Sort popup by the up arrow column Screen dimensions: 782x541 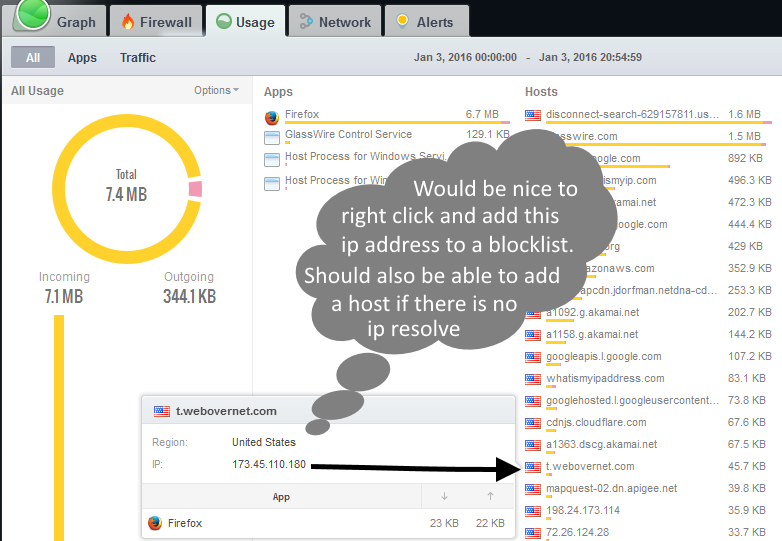click(490, 496)
